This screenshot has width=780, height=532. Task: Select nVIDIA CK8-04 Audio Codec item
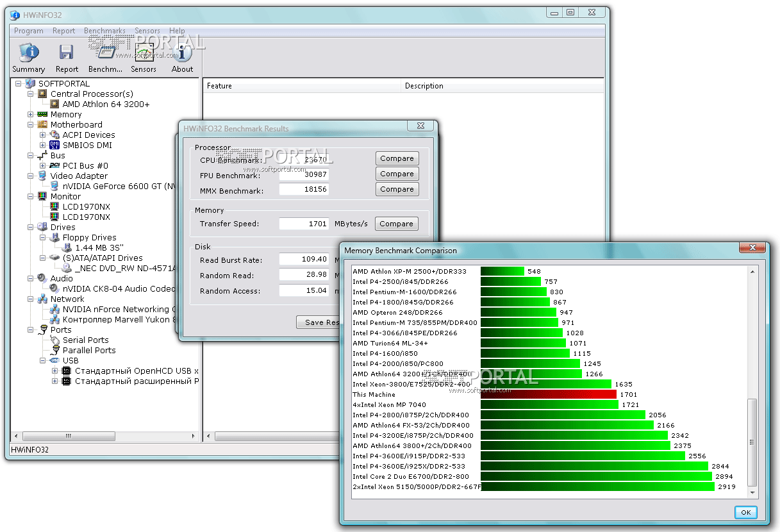click(x=119, y=288)
